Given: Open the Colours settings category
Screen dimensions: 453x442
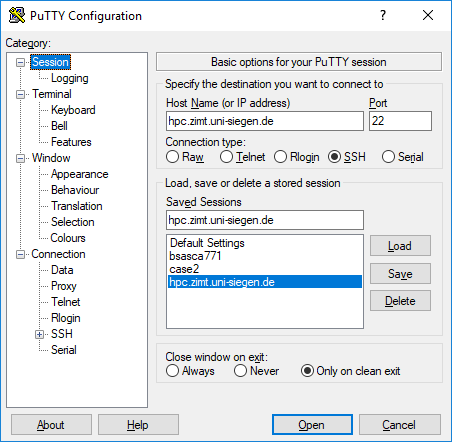Looking at the screenshot, I should point(68,238).
